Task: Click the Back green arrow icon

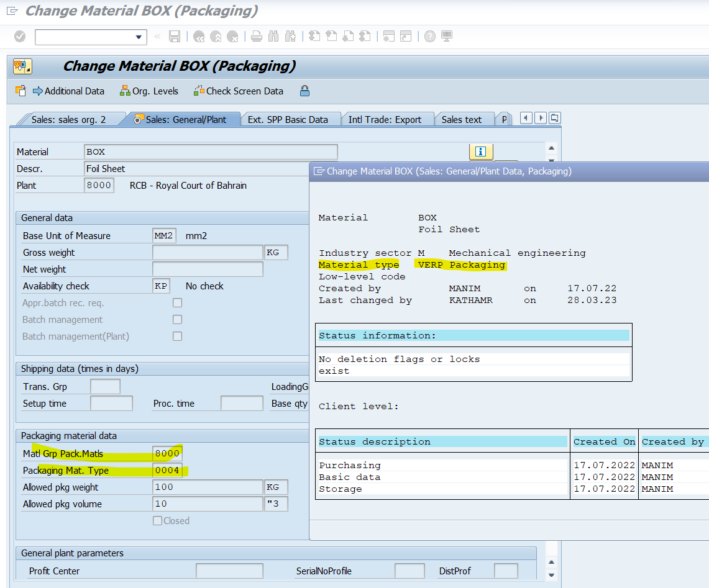Action: (x=199, y=36)
